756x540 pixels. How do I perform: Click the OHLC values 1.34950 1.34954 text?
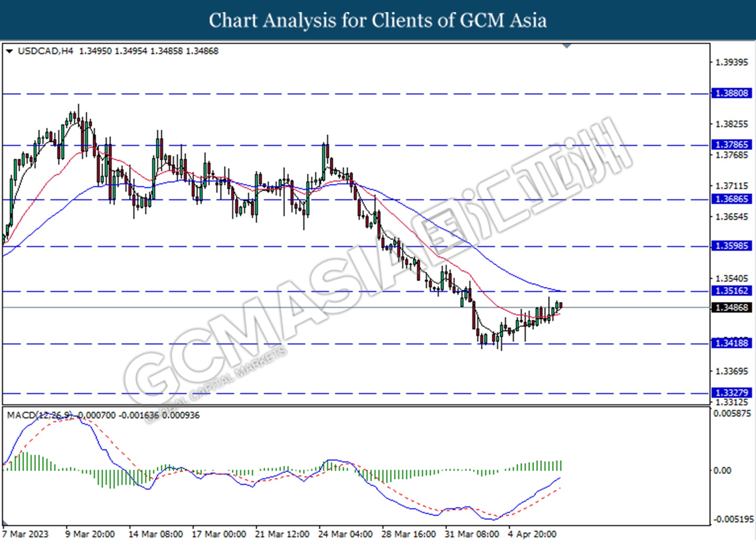point(113,51)
